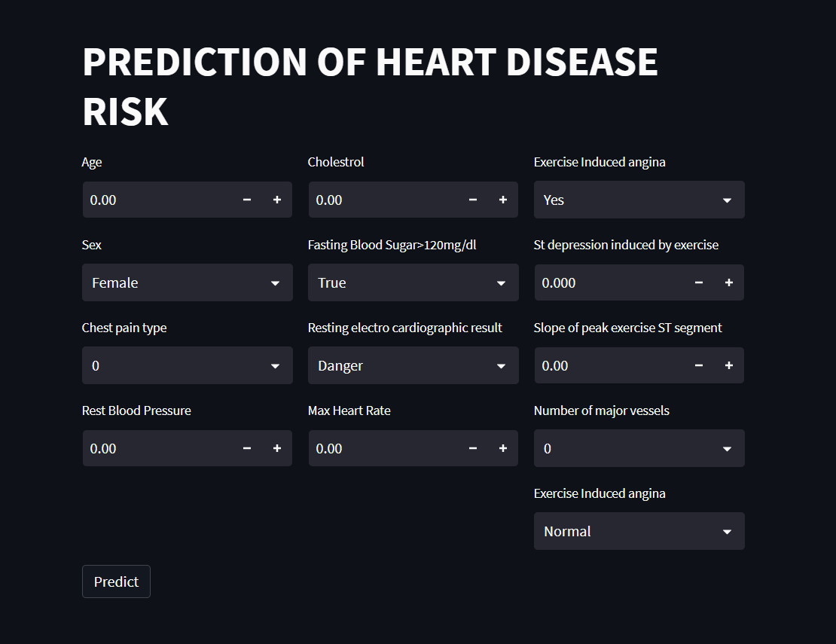Open the Sex dropdown showing Female
The width and height of the screenshot is (836, 644).
(x=187, y=282)
